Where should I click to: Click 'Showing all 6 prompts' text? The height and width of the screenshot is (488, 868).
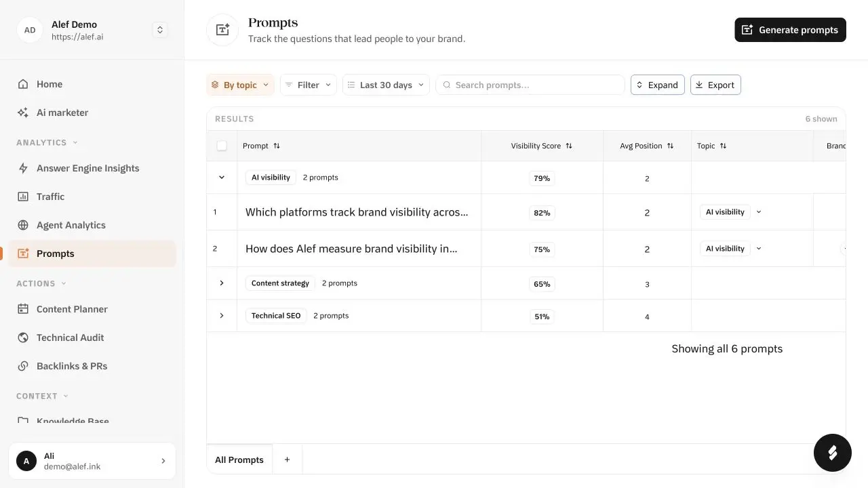(727, 348)
